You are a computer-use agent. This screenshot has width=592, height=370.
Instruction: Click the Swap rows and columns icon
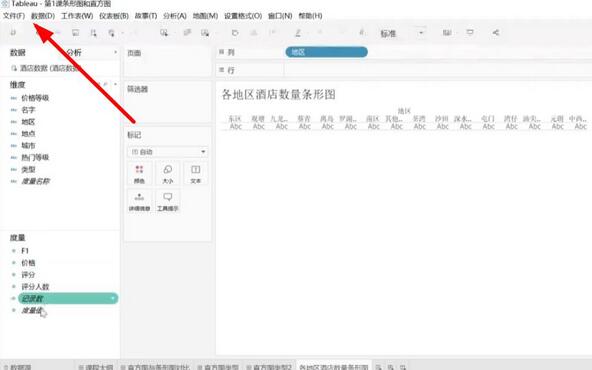coord(235,33)
